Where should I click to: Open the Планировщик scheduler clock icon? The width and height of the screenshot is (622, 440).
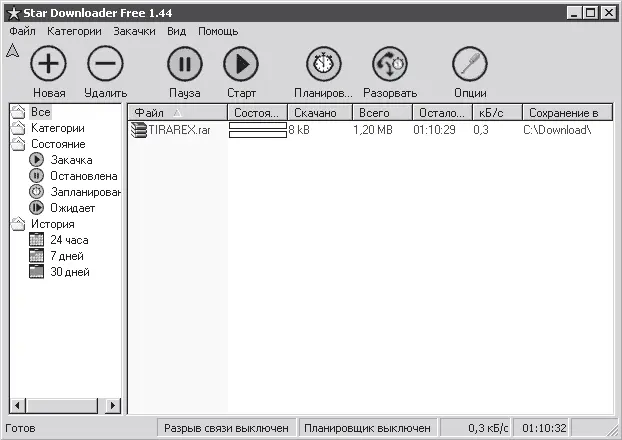click(x=323, y=66)
